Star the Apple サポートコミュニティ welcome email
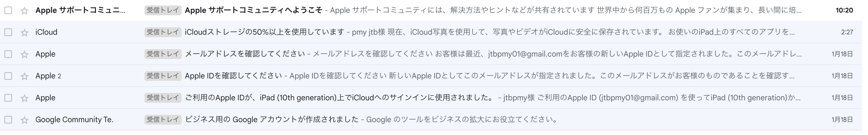 (24, 11)
